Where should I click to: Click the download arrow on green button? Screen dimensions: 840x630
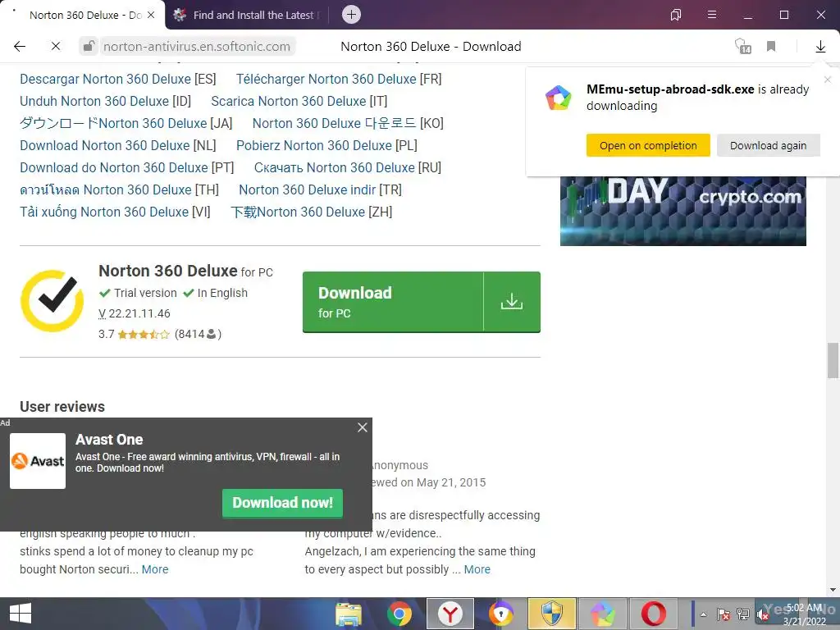pyautogui.click(x=512, y=302)
